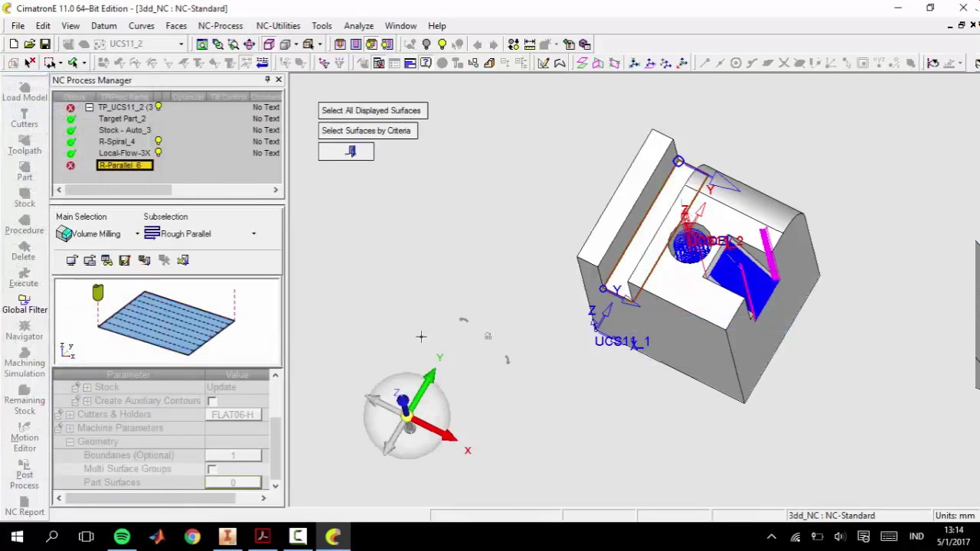
Task: Expand the Stock parameter row
Action: (x=87, y=387)
